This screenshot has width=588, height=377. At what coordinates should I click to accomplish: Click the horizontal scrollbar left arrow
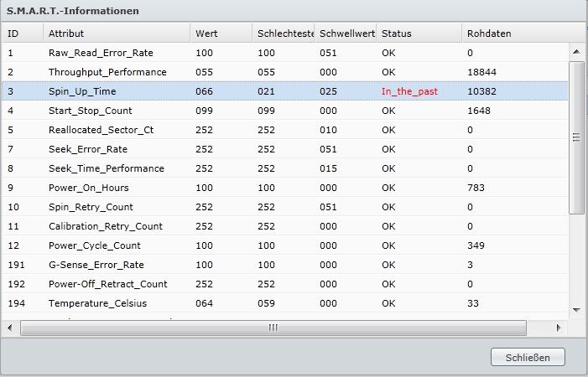(10, 328)
